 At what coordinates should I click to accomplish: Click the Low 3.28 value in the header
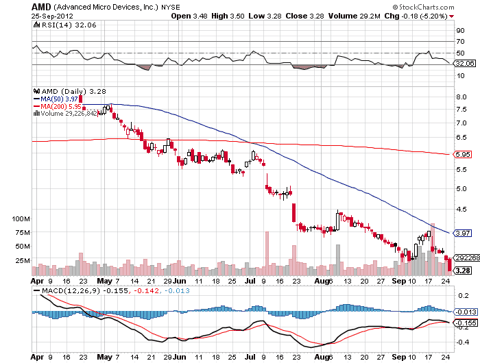(265, 16)
